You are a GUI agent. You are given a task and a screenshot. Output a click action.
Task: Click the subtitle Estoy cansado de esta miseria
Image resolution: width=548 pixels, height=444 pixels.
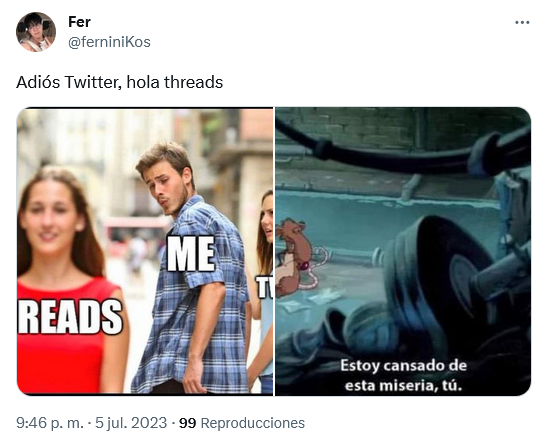403,375
